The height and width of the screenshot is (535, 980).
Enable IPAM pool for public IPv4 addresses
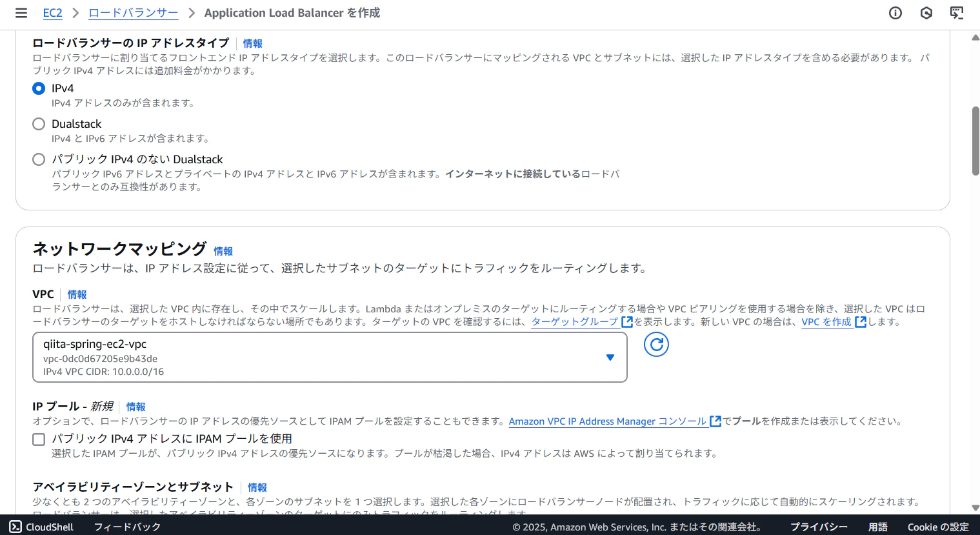click(39, 439)
